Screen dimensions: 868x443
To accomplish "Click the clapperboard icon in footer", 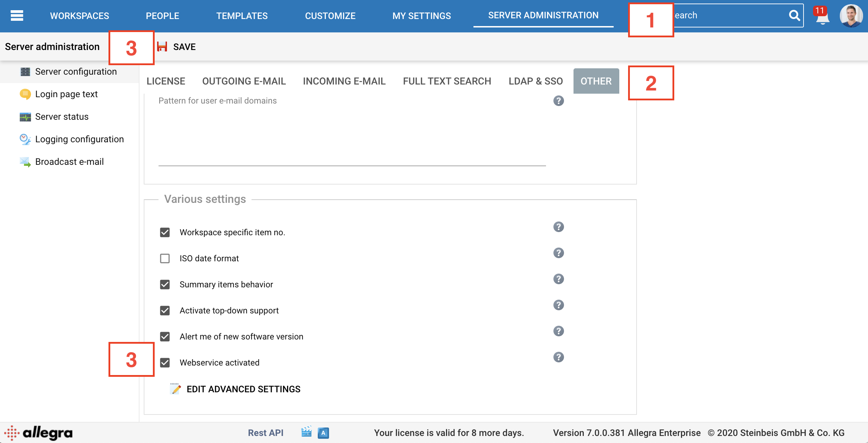I will (306, 432).
